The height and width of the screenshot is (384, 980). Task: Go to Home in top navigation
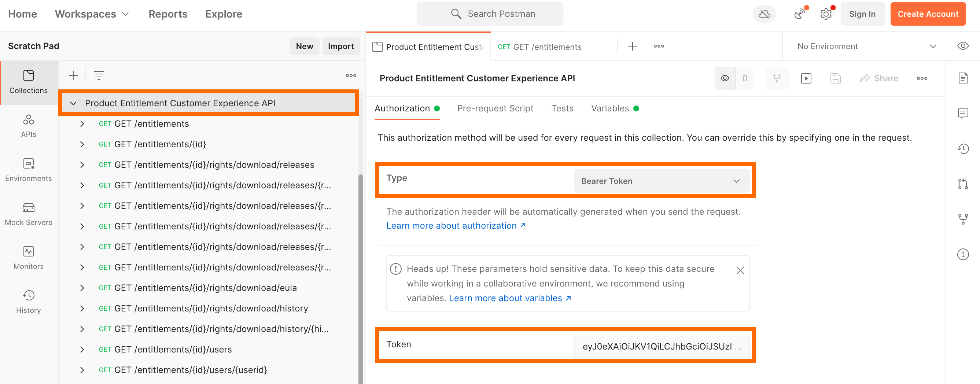[x=22, y=14]
